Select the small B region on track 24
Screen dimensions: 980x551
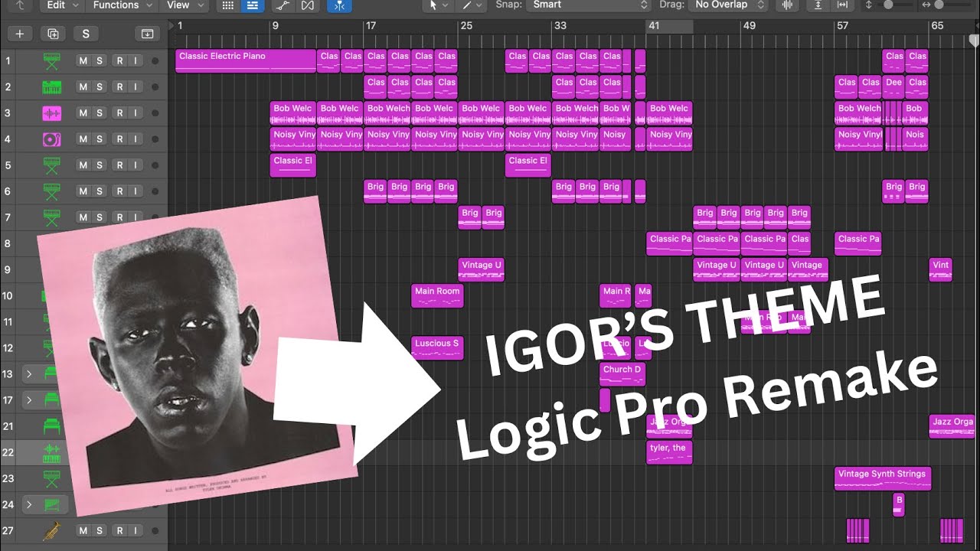899,504
